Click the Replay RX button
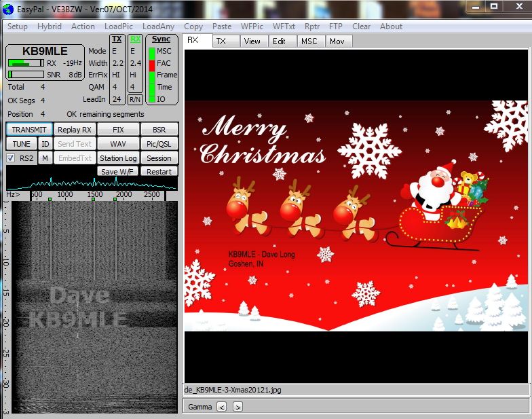Image resolution: width=532 pixels, height=419 pixels. tap(75, 130)
